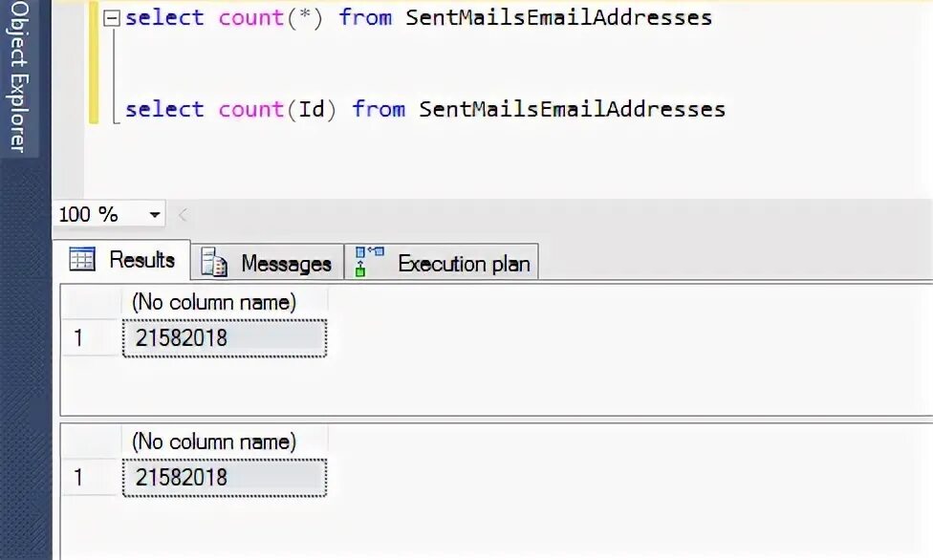
Task: Click second grid's (No column name) header
Action: click(x=214, y=442)
